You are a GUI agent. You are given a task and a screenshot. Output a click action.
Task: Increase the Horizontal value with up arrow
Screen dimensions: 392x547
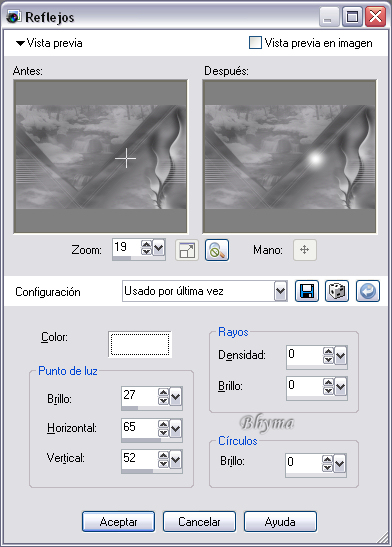coord(163,424)
